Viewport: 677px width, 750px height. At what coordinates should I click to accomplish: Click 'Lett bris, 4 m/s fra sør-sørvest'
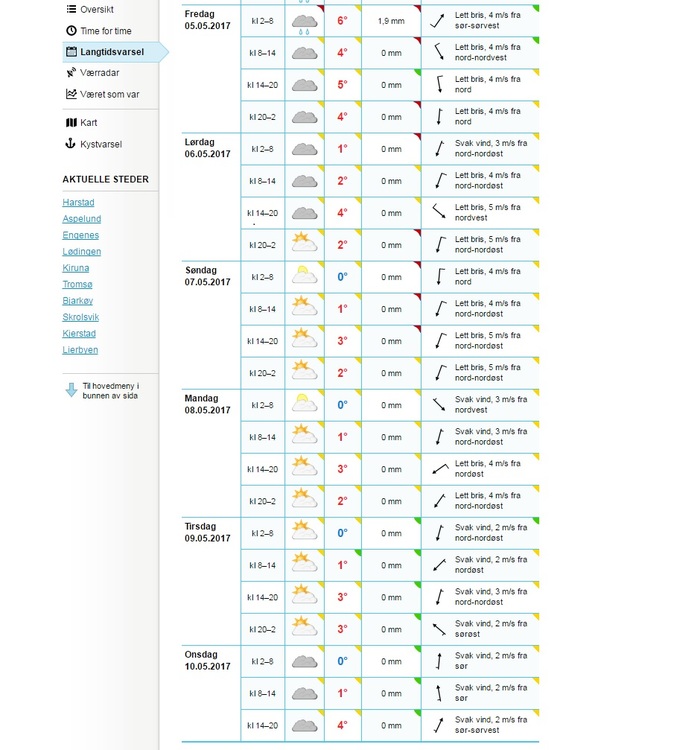click(488, 21)
